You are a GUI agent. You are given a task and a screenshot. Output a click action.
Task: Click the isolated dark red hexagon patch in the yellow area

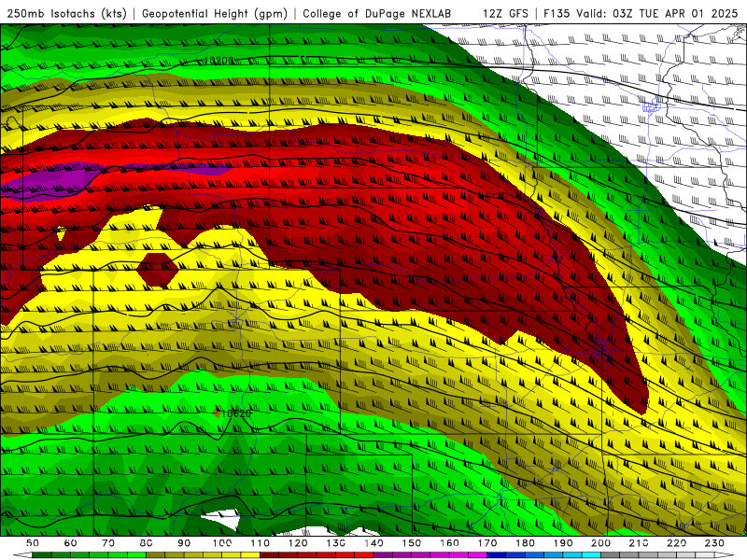157,270
